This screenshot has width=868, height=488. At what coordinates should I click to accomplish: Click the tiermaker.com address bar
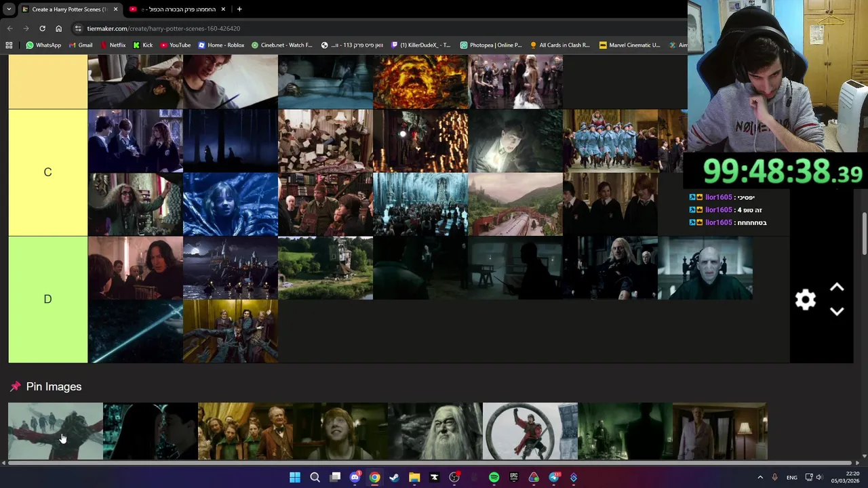coord(380,28)
